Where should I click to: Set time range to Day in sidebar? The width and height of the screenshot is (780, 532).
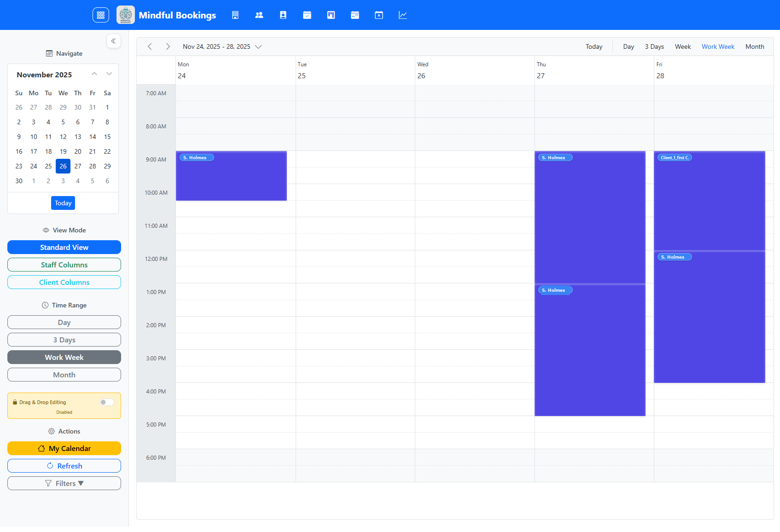click(64, 322)
